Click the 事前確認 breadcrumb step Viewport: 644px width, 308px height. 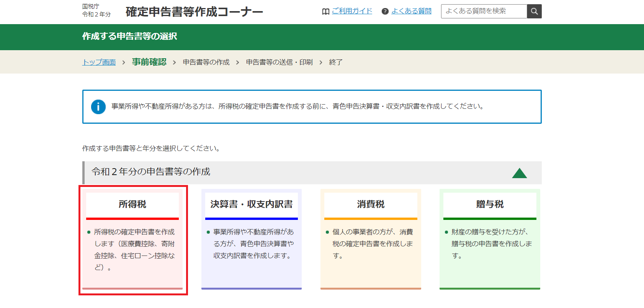point(149,62)
